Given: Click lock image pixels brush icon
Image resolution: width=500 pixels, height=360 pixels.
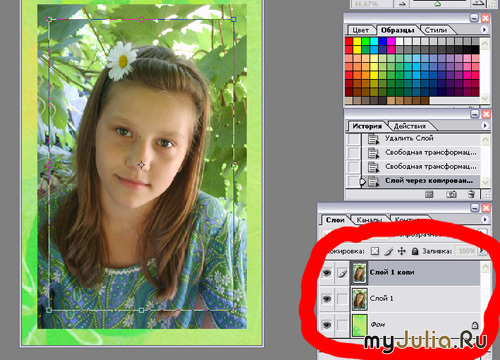Looking at the screenshot, I should click(x=388, y=251).
